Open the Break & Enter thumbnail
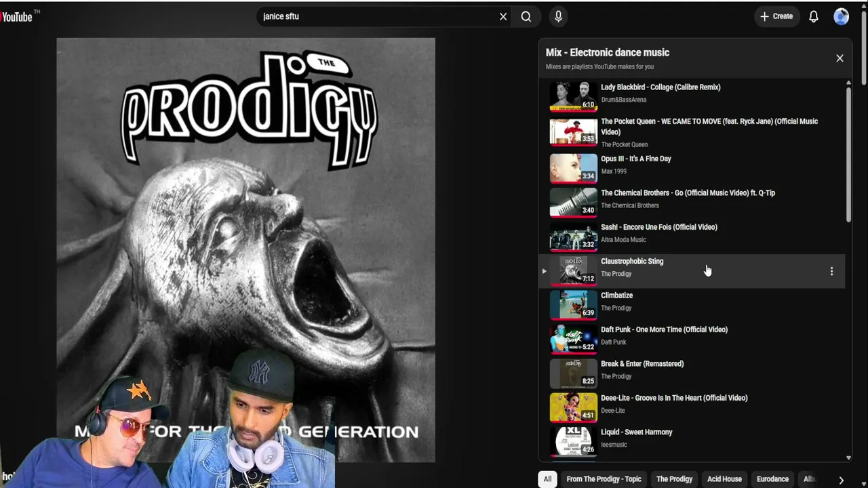The height and width of the screenshot is (488, 868). 573,373
